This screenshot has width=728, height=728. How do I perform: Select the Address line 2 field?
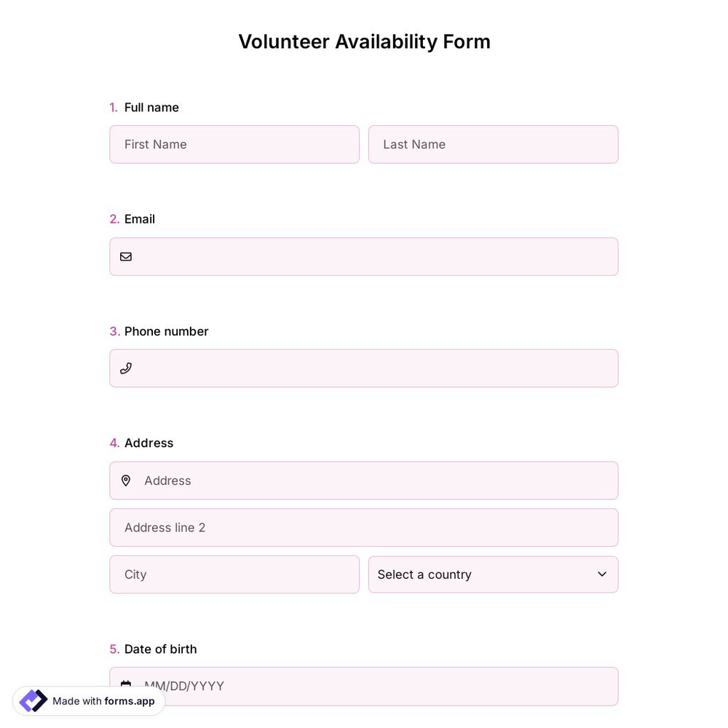[x=364, y=527]
